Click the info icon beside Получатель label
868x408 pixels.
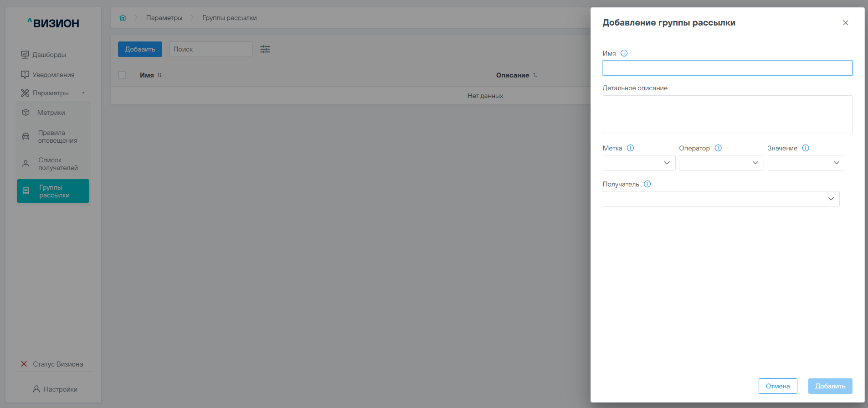click(647, 184)
